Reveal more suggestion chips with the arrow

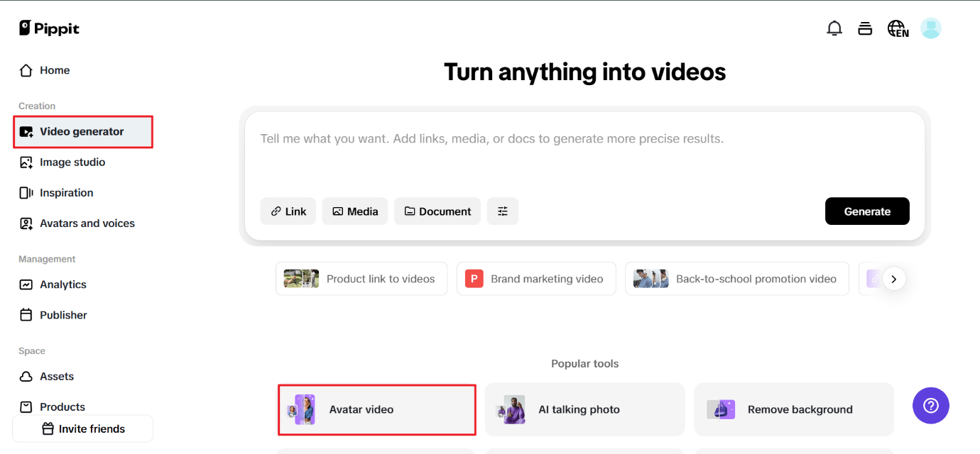pyautogui.click(x=895, y=279)
